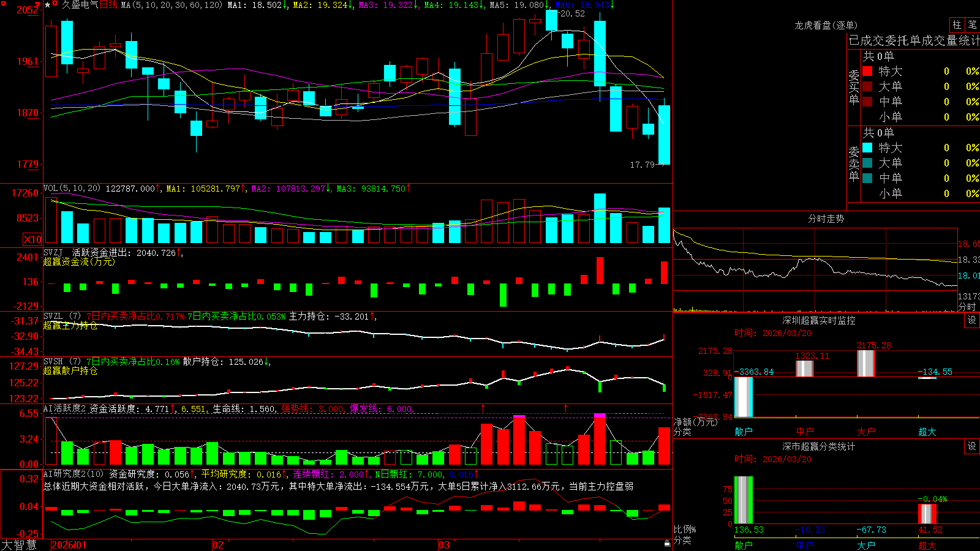Screen dimensions: 980x551
Task: Click the teal 中单 sell order swatch
Action: pyautogui.click(x=867, y=178)
